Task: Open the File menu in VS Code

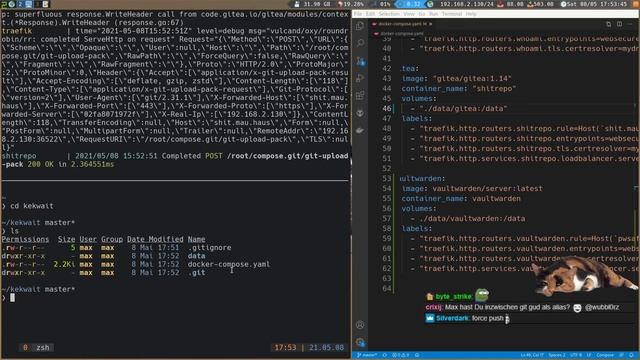Action: 358,14
